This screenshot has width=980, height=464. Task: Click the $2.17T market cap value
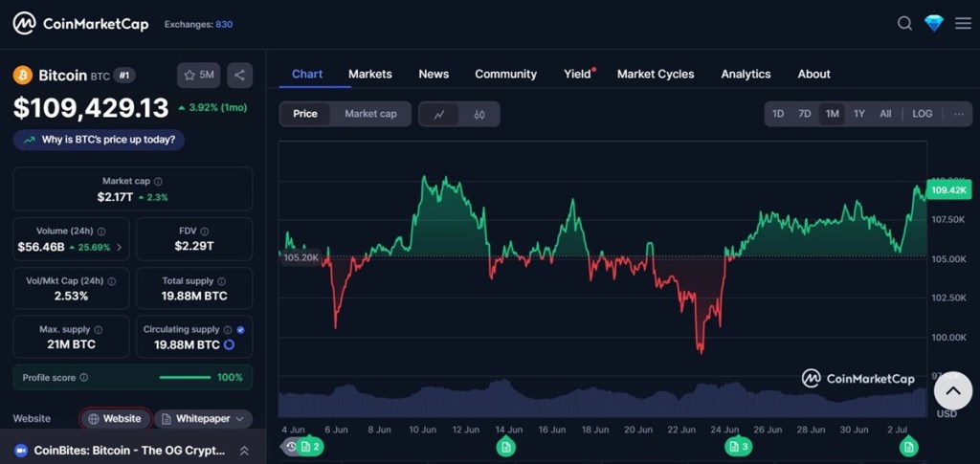[115, 197]
